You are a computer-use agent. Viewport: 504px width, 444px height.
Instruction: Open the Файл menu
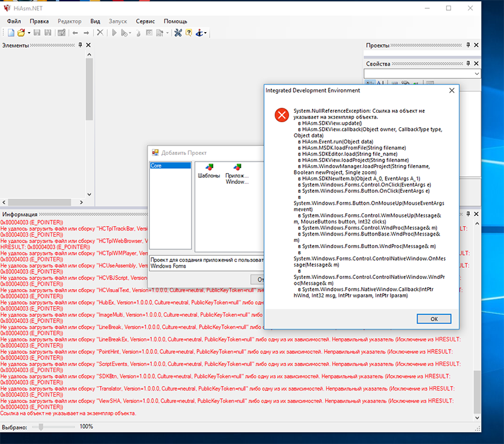tap(14, 21)
